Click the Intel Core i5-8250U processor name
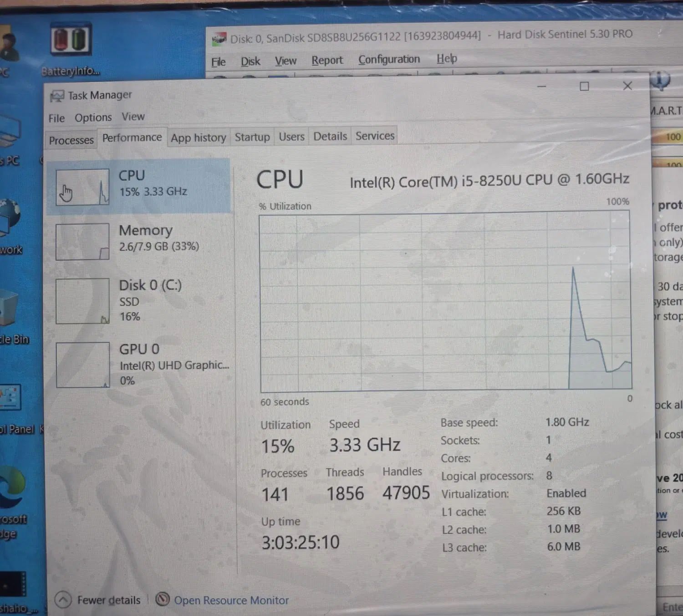The height and width of the screenshot is (616, 683). click(x=489, y=180)
